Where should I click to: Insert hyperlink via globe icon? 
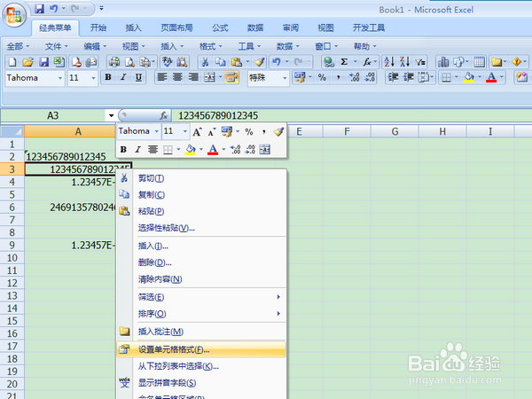click(x=328, y=62)
